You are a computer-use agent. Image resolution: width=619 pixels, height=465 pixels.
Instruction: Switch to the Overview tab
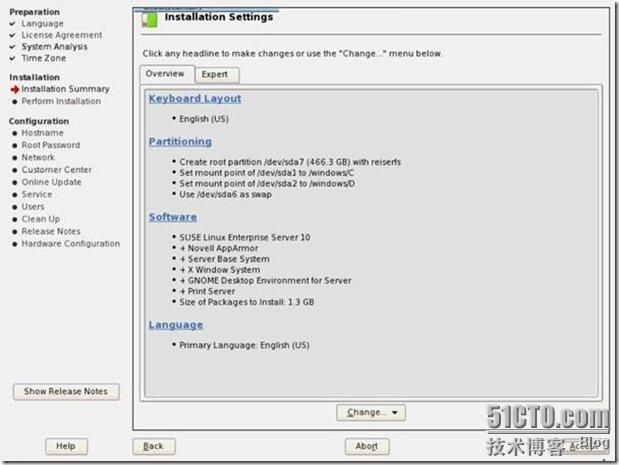(x=165, y=74)
